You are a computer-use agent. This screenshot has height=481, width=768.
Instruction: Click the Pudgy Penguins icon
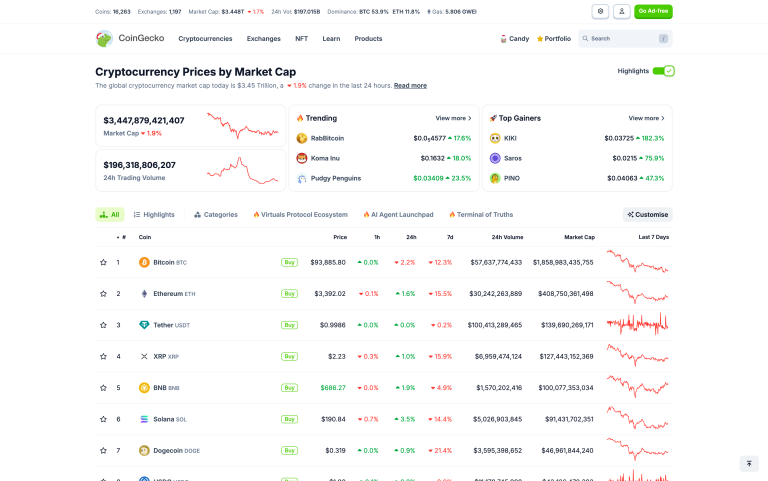[x=302, y=178]
